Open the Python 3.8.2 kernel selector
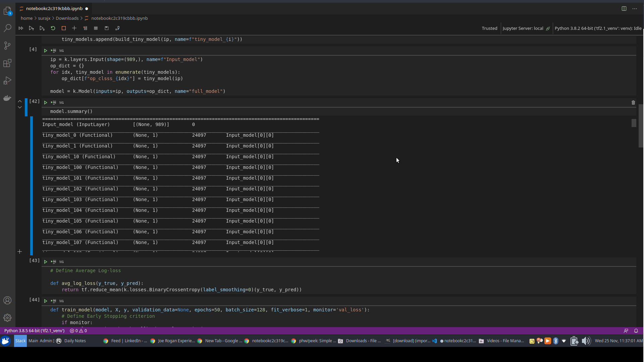This screenshot has height=362, width=644. pyautogui.click(x=598, y=28)
